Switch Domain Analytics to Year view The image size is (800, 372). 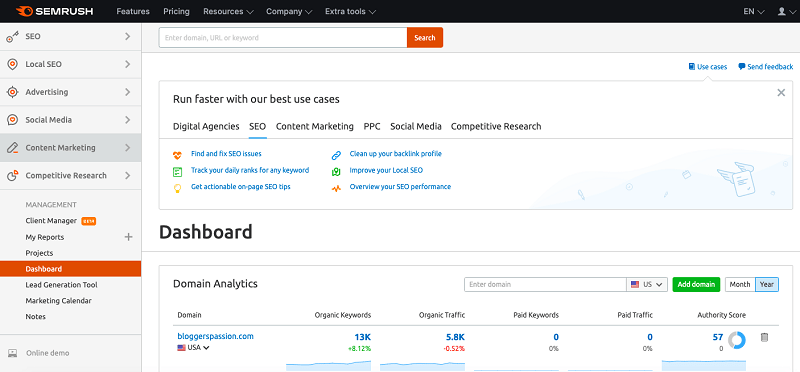pyautogui.click(x=767, y=285)
